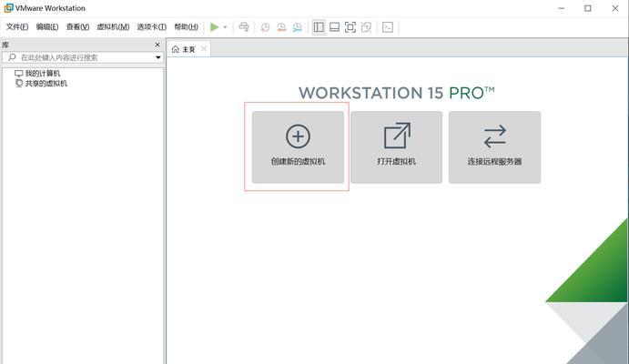
Task: Open the power options dropdown arrow
Action: click(x=225, y=27)
